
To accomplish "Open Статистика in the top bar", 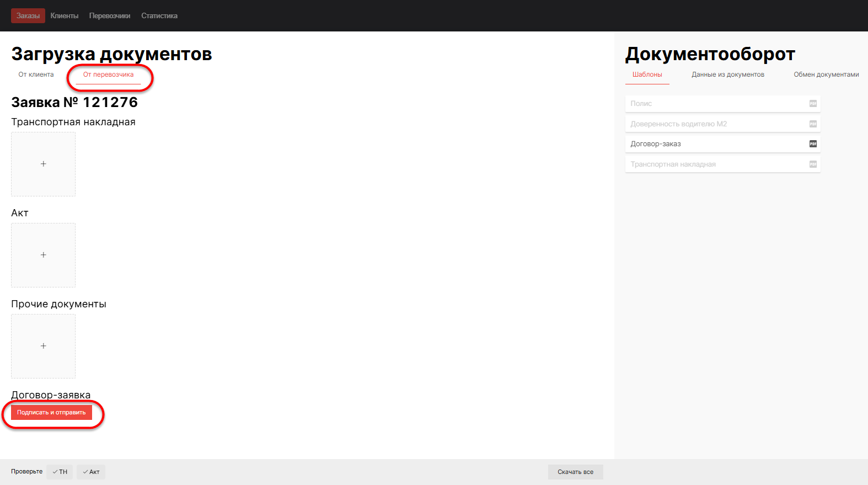I will click(x=159, y=16).
